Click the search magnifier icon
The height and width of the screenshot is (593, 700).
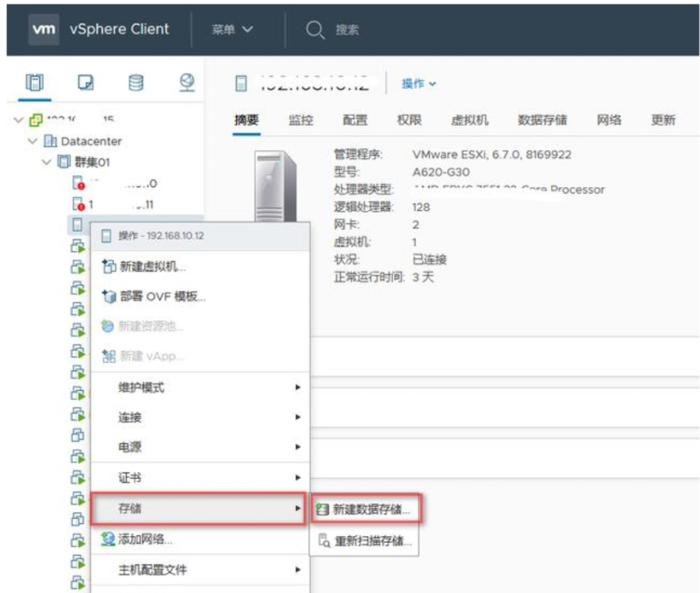315,30
